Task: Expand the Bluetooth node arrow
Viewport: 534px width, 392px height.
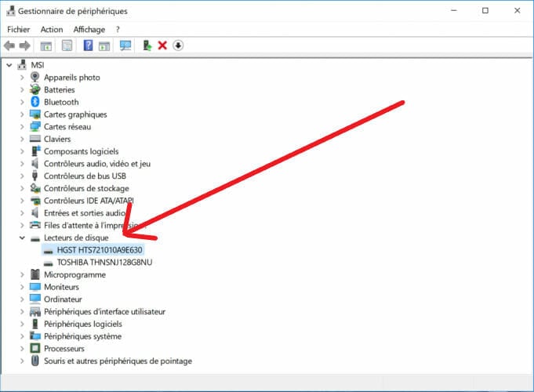Action: click(22, 102)
